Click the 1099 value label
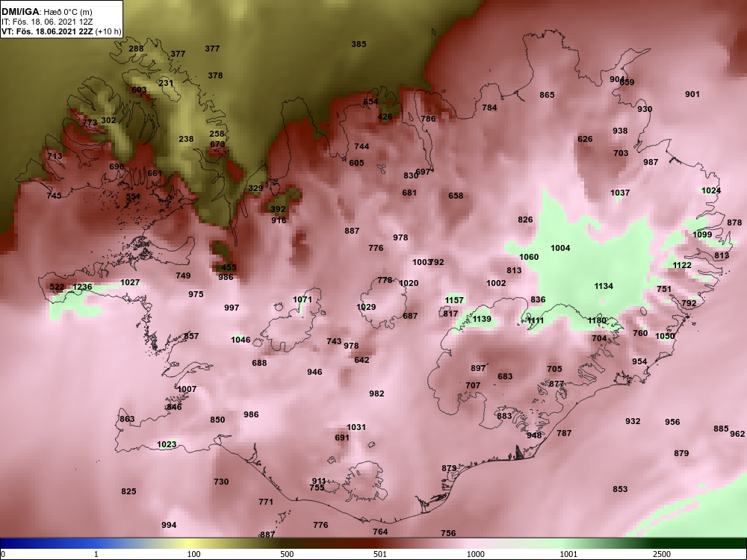The image size is (747, 560). click(702, 234)
